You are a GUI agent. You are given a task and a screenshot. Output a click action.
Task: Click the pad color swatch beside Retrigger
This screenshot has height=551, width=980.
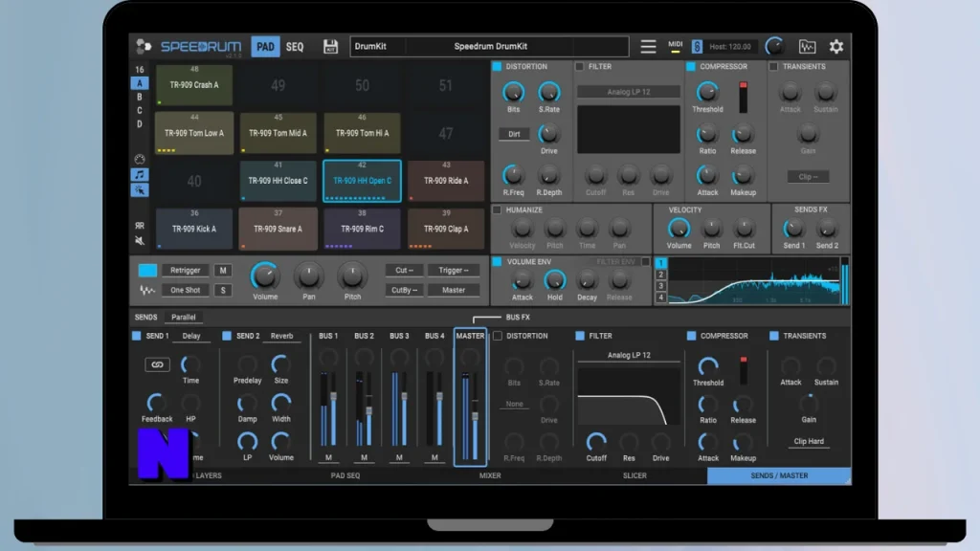pyautogui.click(x=147, y=271)
